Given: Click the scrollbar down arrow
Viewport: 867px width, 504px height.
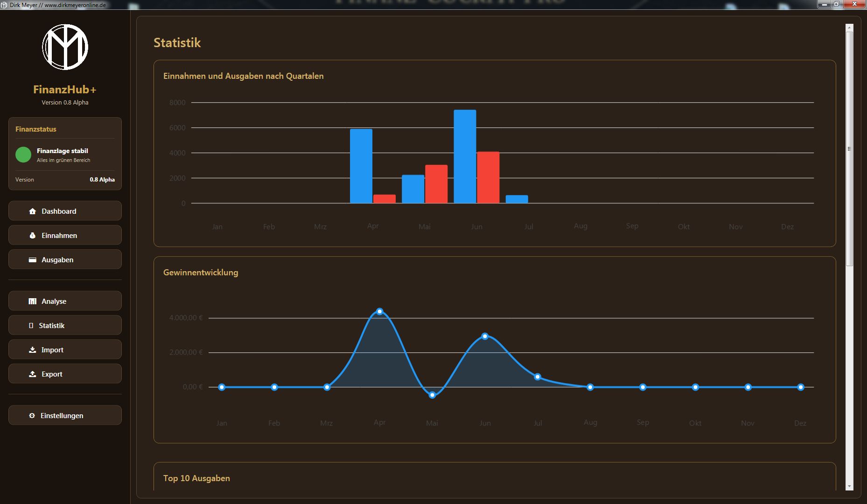Looking at the screenshot, I should click(x=849, y=486).
